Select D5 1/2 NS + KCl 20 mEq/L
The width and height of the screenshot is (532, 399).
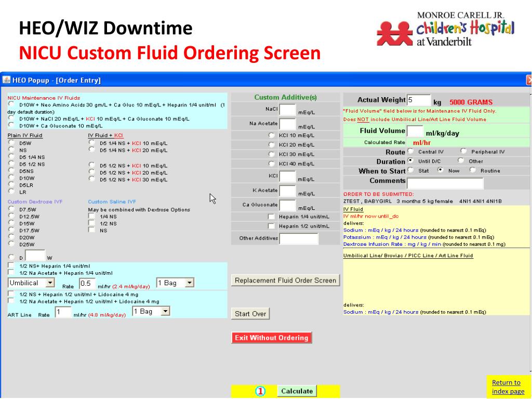(91, 171)
